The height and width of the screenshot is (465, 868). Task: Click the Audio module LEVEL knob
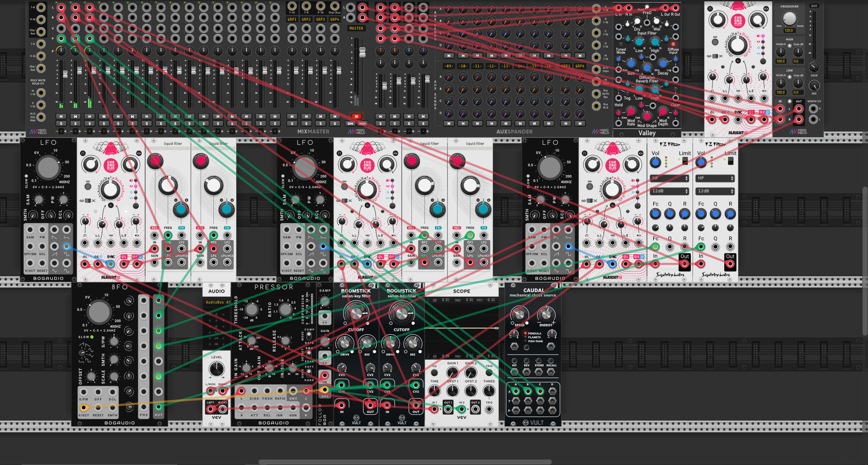point(217,369)
